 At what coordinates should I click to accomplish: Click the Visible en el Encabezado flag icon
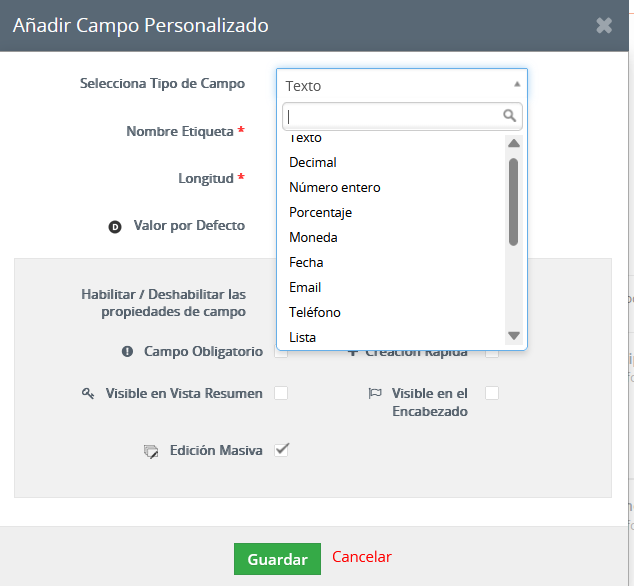coord(375,393)
